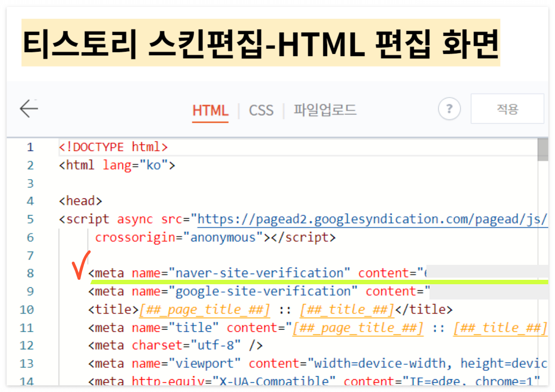Go back with the left arrow icon
Screen dimensions: 555x392
pyautogui.click(x=29, y=108)
